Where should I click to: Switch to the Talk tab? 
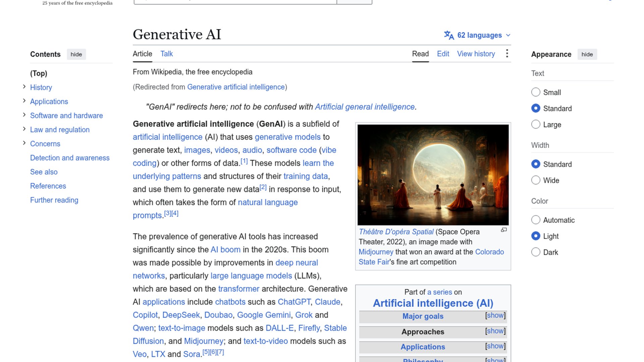pos(166,54)
